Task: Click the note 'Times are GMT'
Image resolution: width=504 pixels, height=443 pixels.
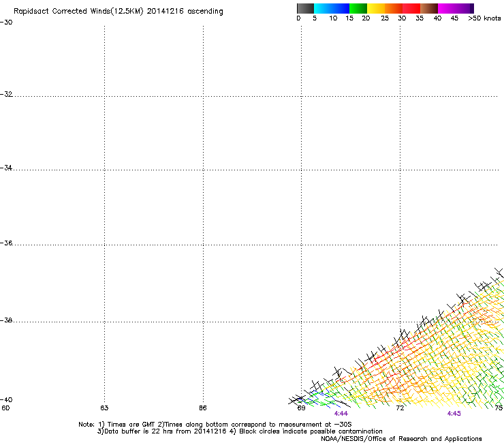Action: pyautogui.click(x=131, y=425)
